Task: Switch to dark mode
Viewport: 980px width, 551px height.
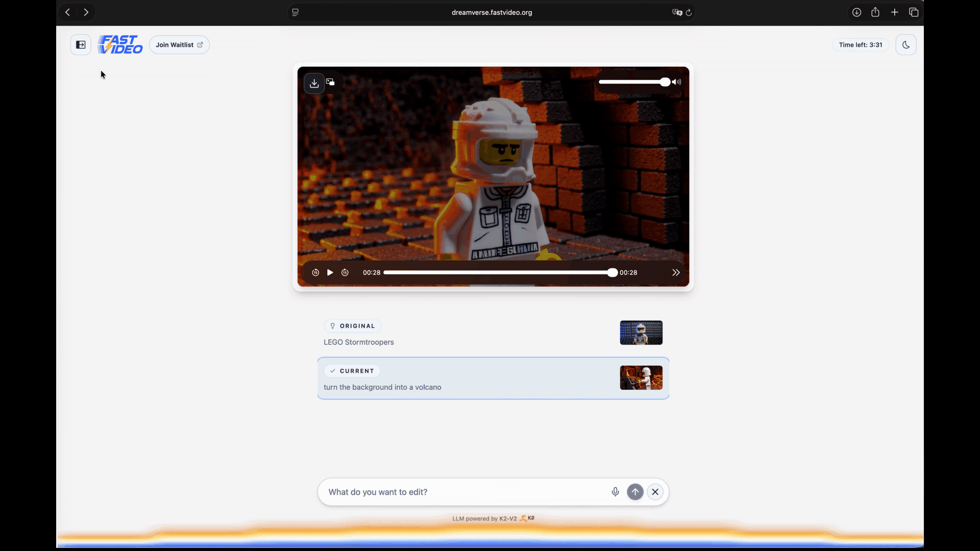Action: pyautogui.click(x=906, y=45)
